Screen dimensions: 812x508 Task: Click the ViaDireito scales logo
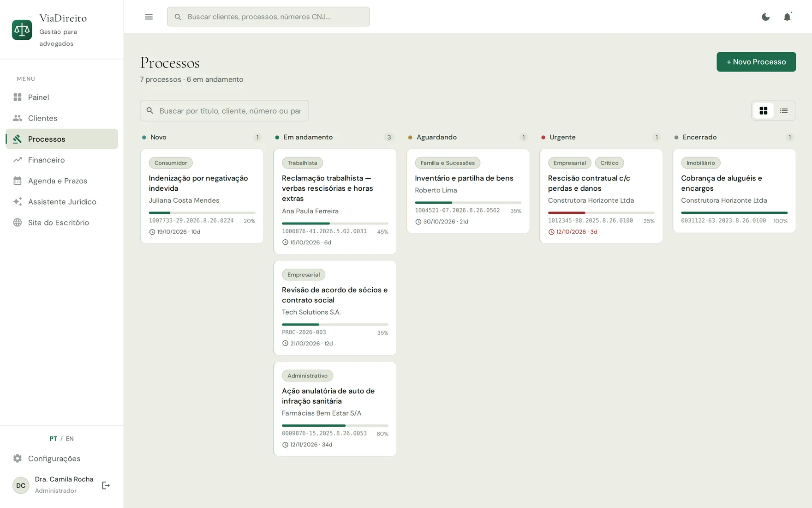(x=22, y=30)
